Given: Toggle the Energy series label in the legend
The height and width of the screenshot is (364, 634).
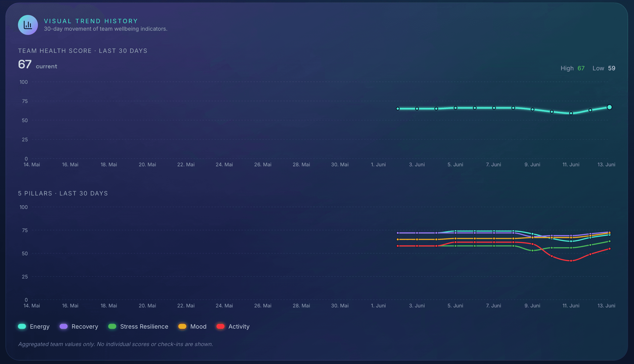Looking at the screenshot, I should pos(40,327).
